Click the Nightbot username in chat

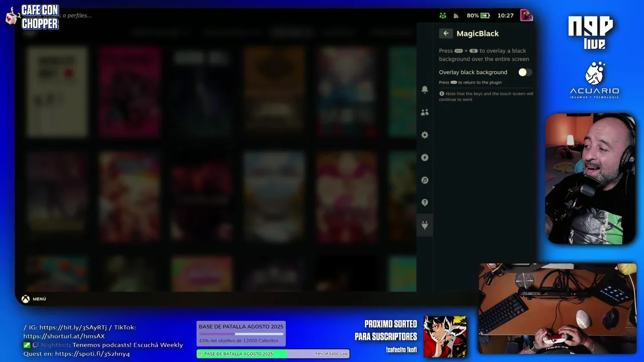(x=55, y=345)
